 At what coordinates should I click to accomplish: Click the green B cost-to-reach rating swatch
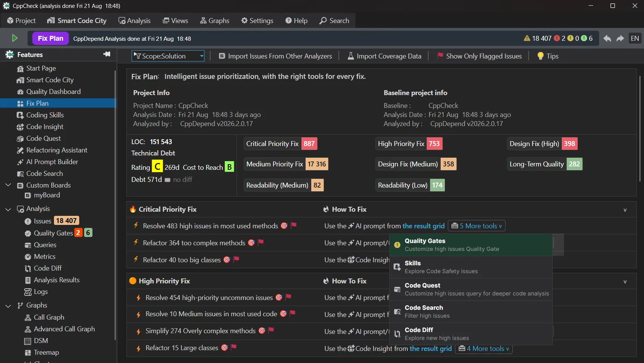coord(229,167)
